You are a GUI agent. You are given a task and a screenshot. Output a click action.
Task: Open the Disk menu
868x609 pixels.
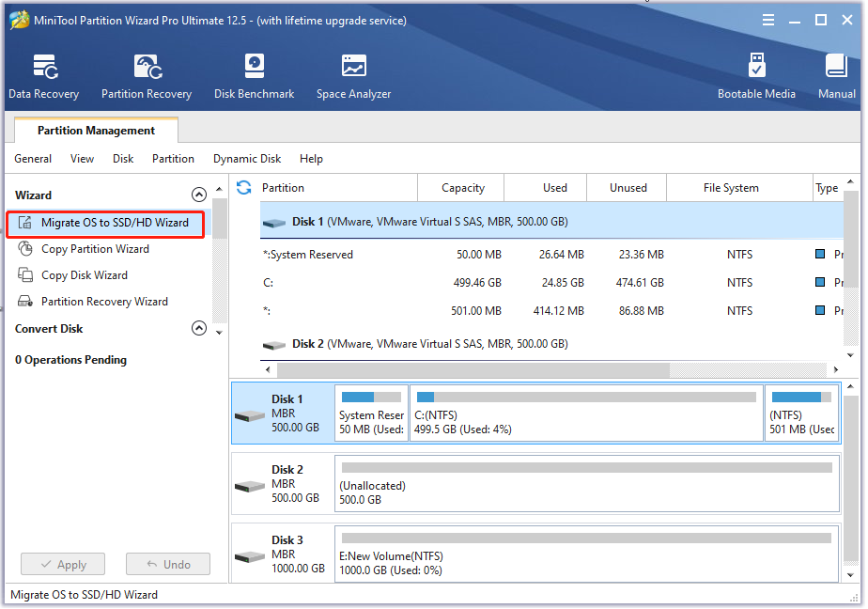pos(123,159)
